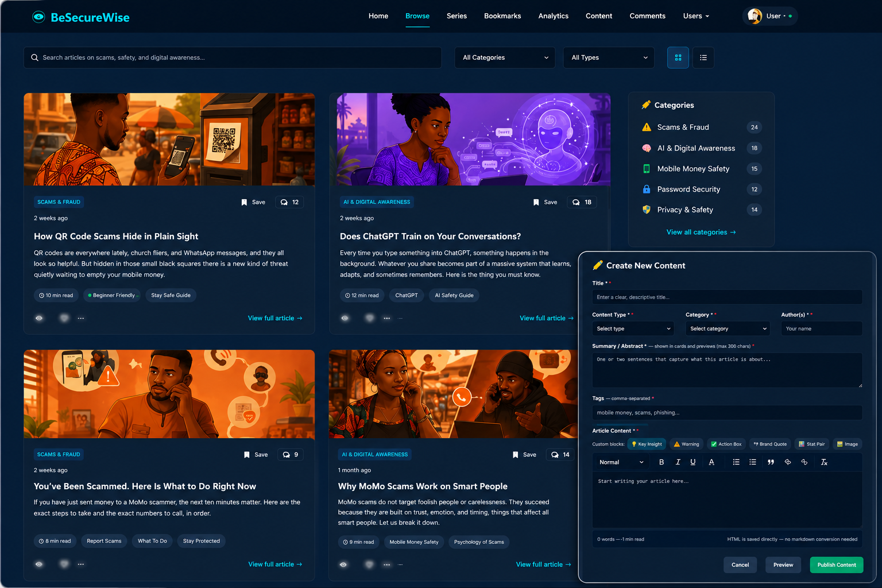Go to the Bookmarks tab
The height and width of the screenshot is (588, 882).
tap(502, 16)
